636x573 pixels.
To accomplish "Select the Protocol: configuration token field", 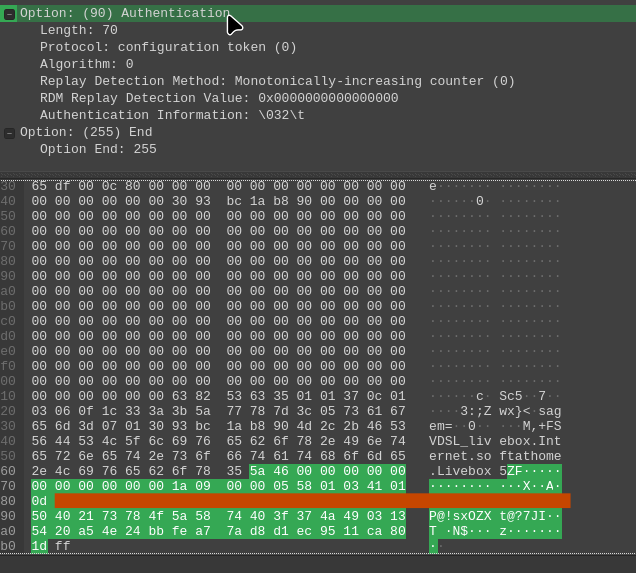I will (x=168, y=48).
